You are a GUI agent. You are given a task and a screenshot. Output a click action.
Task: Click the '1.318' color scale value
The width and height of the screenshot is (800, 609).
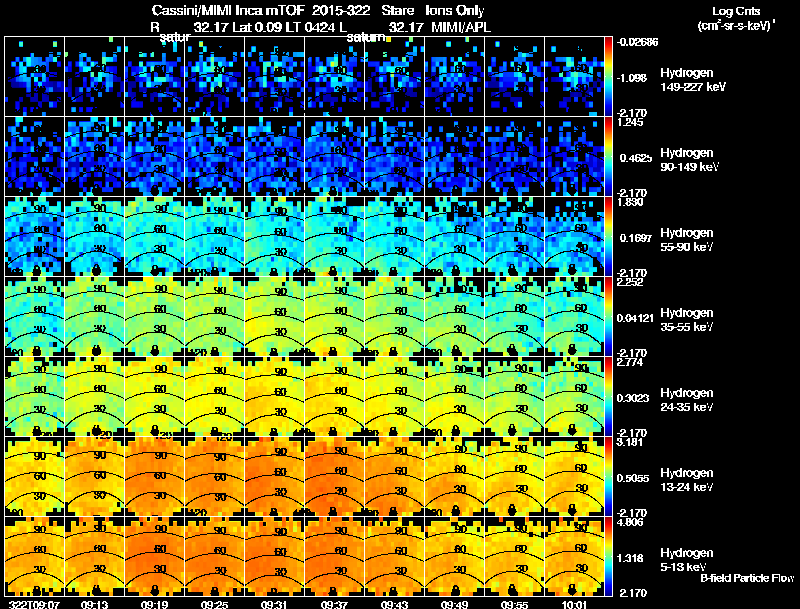coord(632,558)
